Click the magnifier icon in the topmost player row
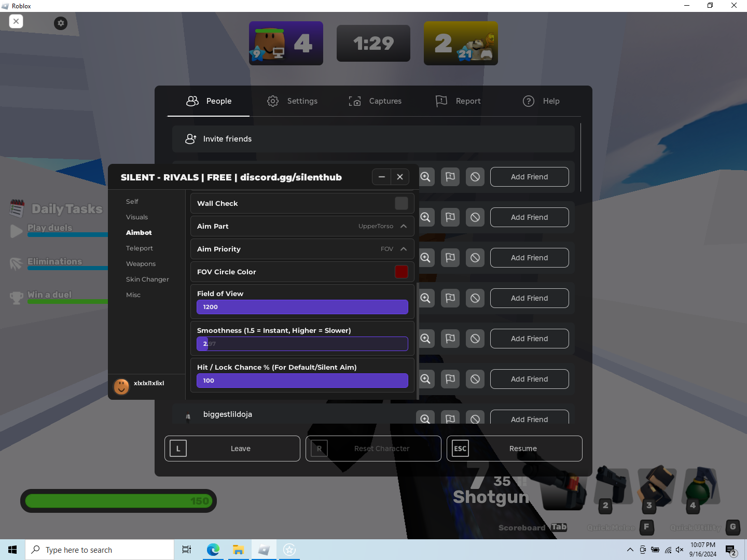This screenshot has width=747, height=560. pyautogui.click(x=425, y=177)
